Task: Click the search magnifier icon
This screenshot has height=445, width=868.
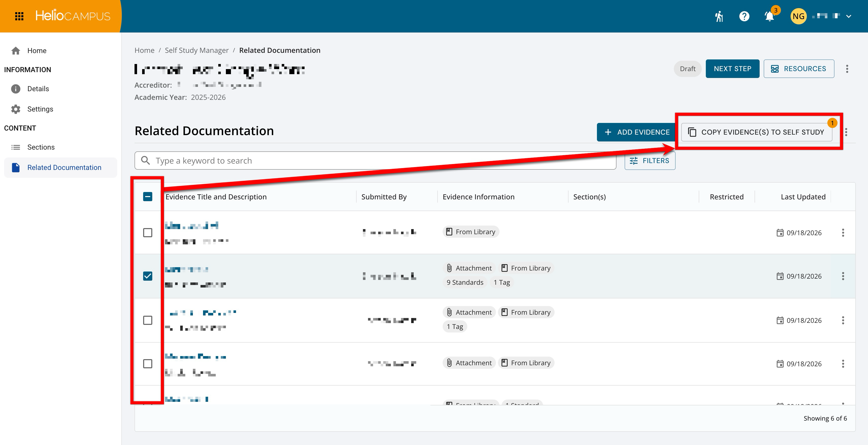Action: coord(145,161)
